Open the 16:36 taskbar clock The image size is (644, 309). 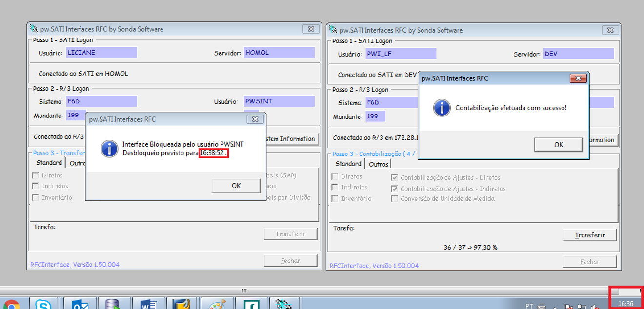625,303
